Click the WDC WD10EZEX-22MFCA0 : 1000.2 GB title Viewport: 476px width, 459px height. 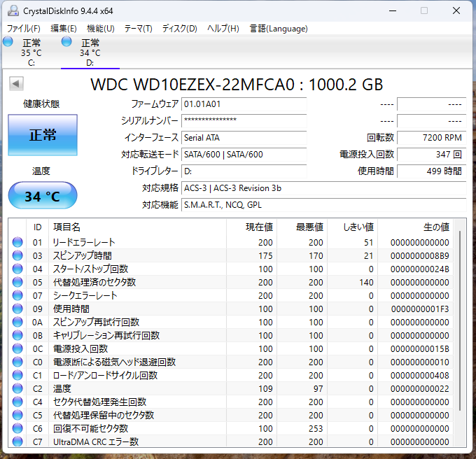237,85
